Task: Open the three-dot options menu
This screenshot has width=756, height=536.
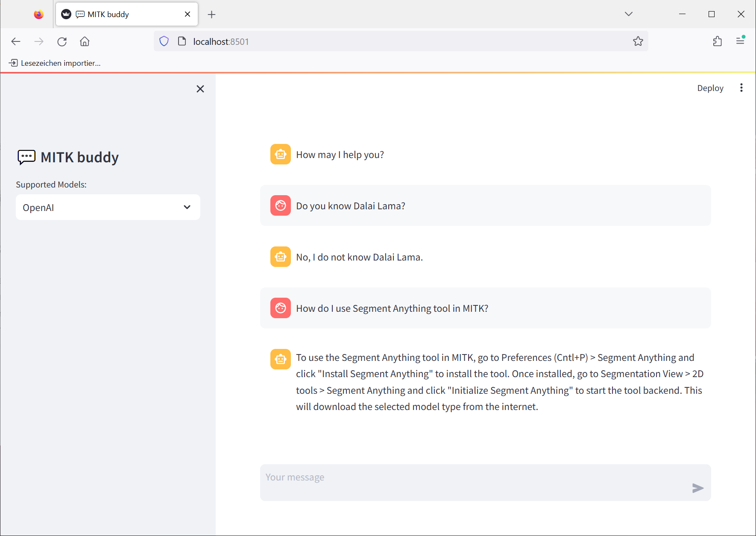Action: tap(741, 88)
